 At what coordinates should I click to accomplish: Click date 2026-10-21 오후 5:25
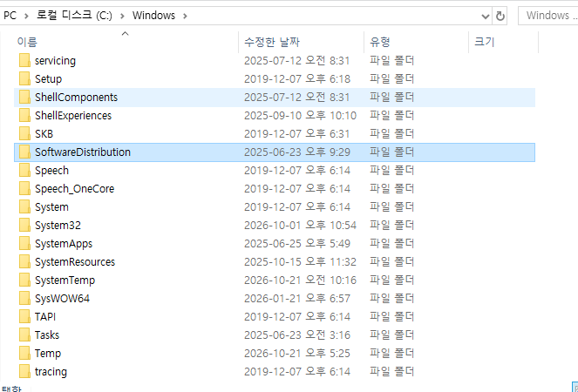pyautogui.click(x=297, y=354)
